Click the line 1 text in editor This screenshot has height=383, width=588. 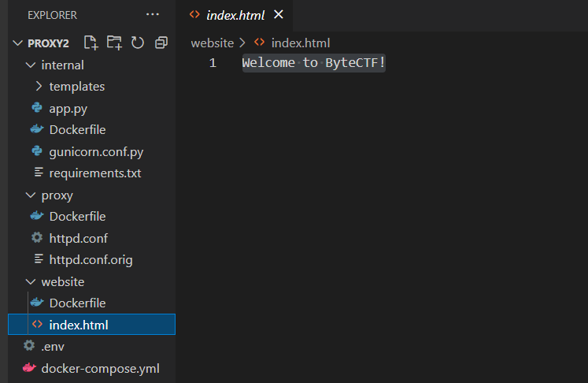point(313,63)
